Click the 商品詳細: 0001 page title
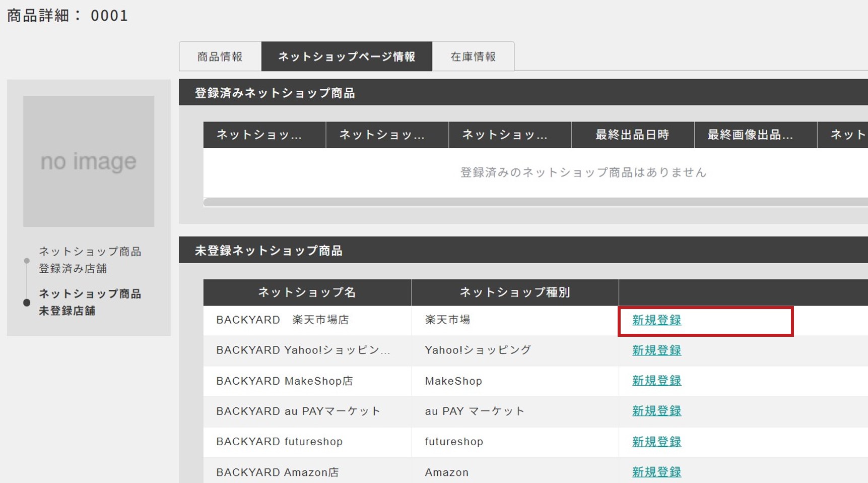 point(68,16)
